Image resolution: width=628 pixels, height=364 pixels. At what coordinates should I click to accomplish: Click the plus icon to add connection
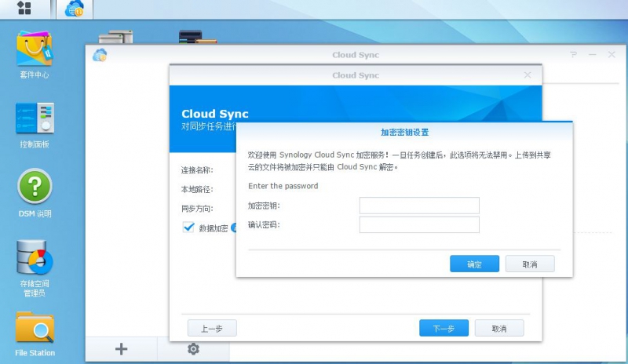tap(121, 349)
